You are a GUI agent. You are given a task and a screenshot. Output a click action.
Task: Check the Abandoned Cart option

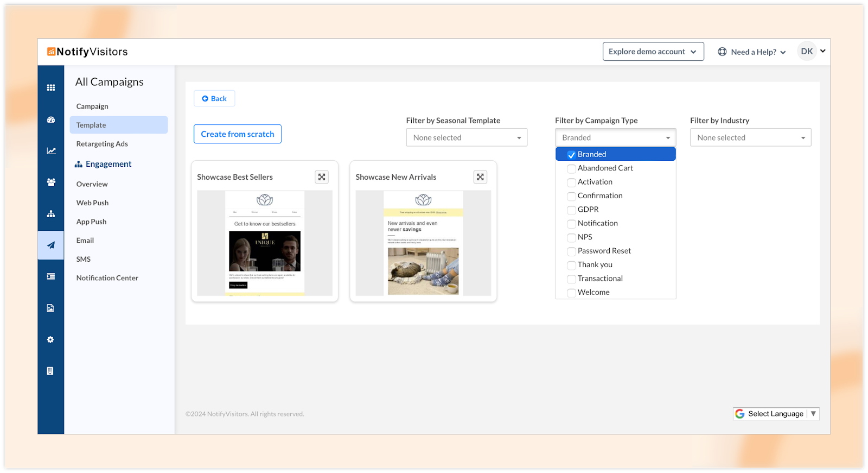(571, 169)
